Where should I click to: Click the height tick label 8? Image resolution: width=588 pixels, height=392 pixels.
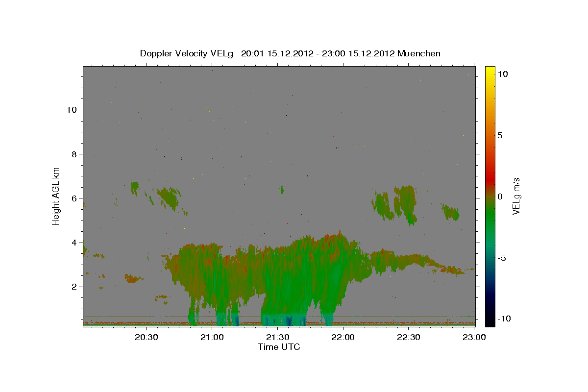(74, 154)
